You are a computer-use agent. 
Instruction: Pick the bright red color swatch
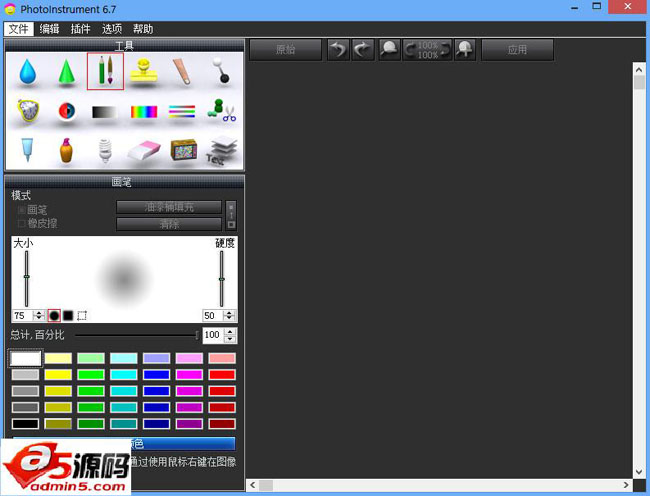(x=222, y=375)
